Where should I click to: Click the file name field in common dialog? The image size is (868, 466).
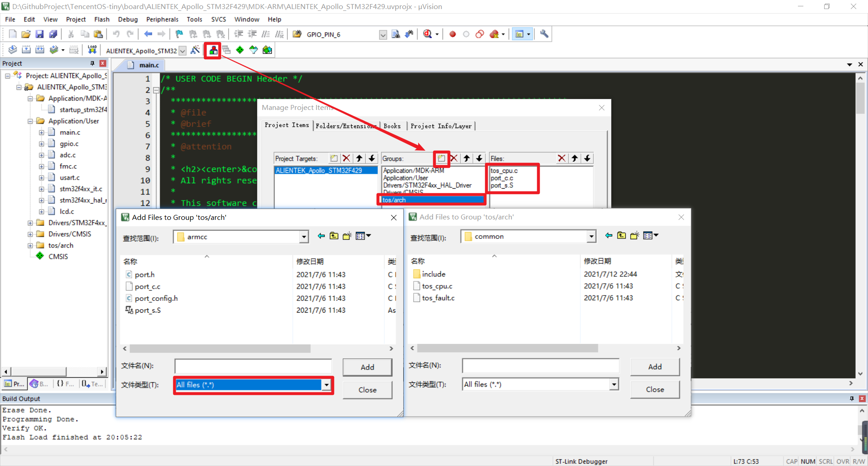click(541, 366)
